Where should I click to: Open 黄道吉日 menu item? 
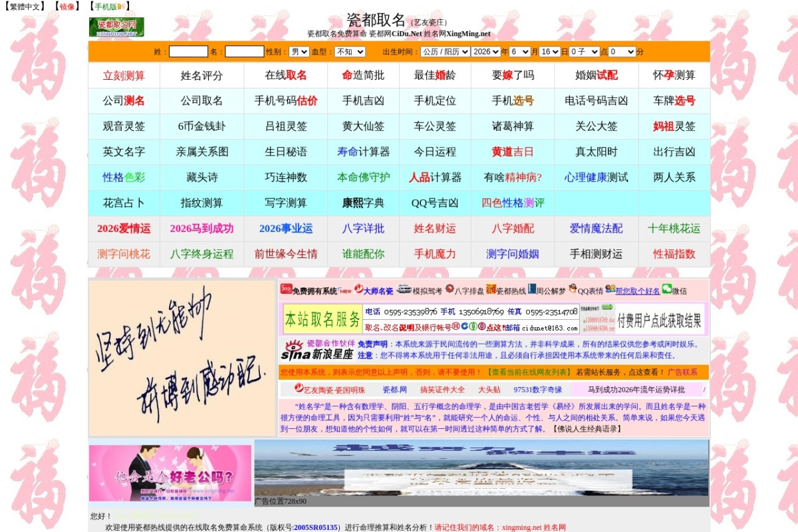pyautogui.click(x=513, y=152)
